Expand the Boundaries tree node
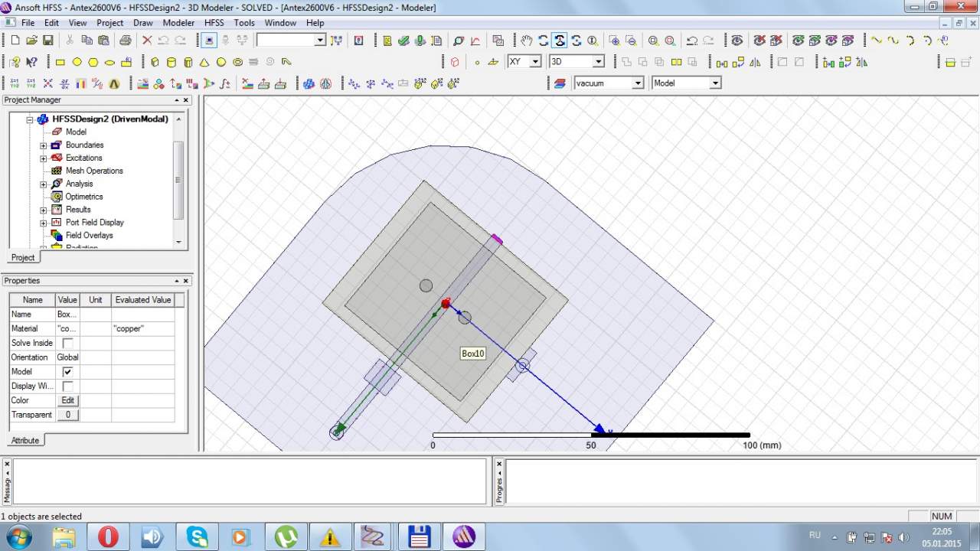This screenshot has width=980, height=551. click(44, 145)
